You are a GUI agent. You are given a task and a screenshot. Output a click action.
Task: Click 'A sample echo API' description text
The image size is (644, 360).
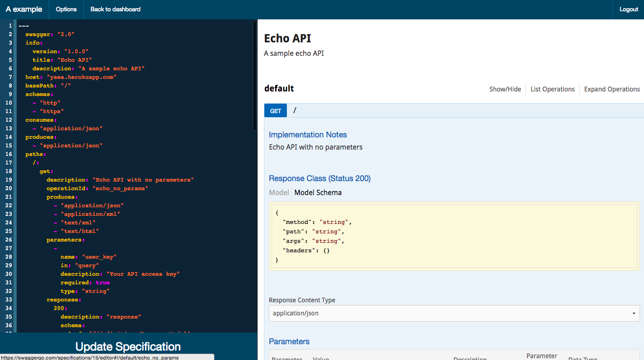tap(294, 53)
